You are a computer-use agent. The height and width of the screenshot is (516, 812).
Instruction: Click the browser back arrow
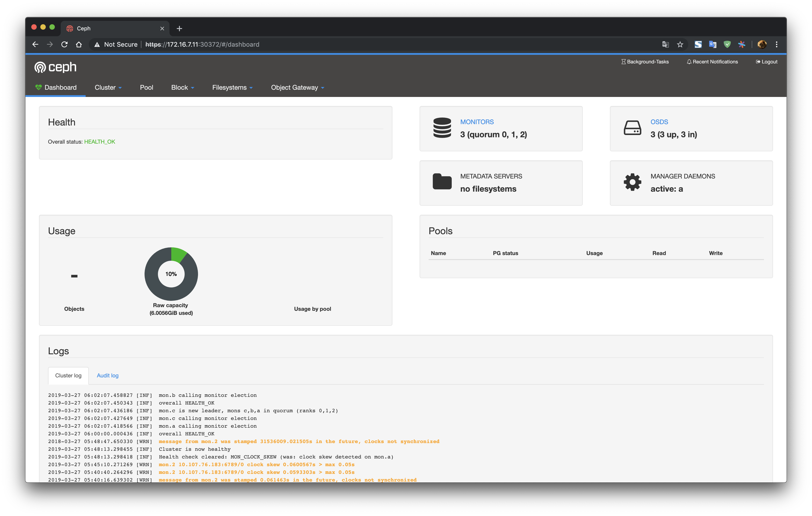[35, 44]
